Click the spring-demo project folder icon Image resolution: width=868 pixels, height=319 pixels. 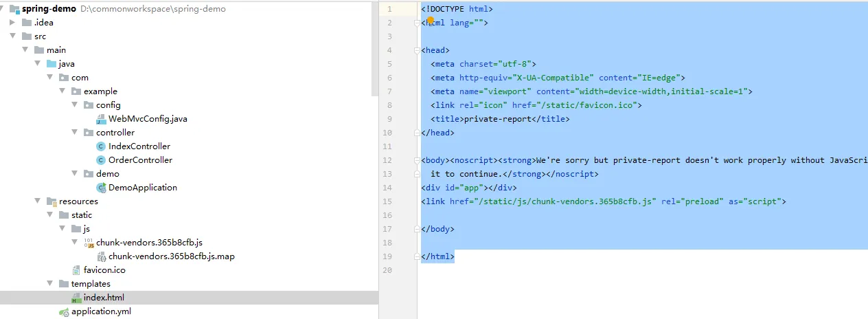15,9
